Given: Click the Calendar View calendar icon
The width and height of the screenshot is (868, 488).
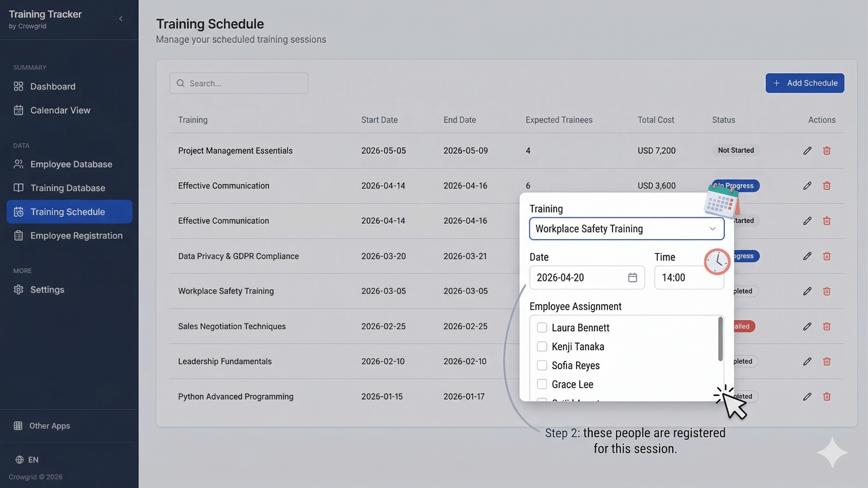Looking at the screenshot, I should pyautogui.click(x=18, y=110).
